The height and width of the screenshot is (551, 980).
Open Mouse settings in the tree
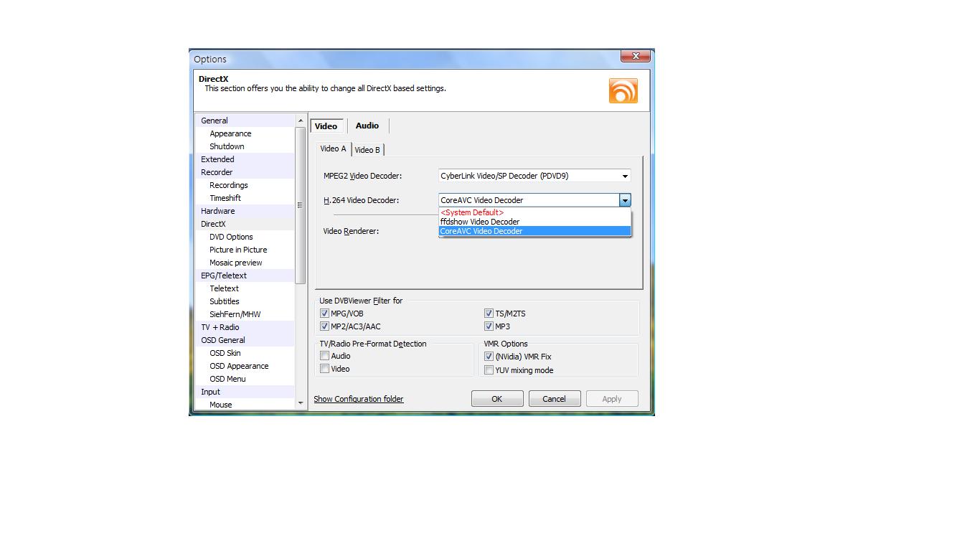click(221, 405)
